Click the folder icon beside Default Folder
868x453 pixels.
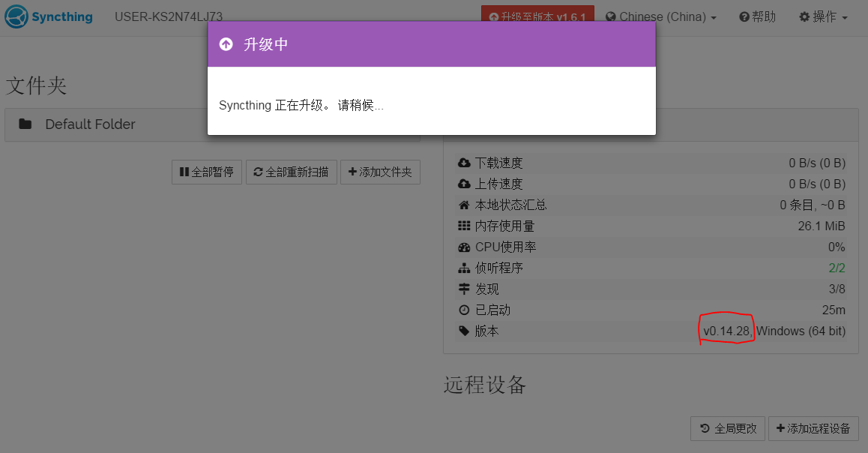[x=25, y=124]
